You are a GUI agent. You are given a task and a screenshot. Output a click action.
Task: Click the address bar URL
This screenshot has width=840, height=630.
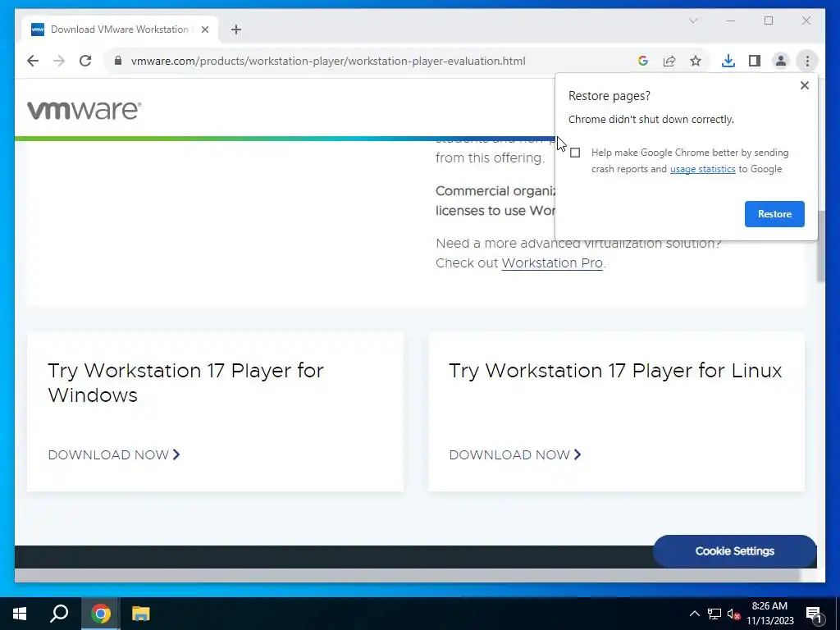pyautogui.click(x=328, y=61)
